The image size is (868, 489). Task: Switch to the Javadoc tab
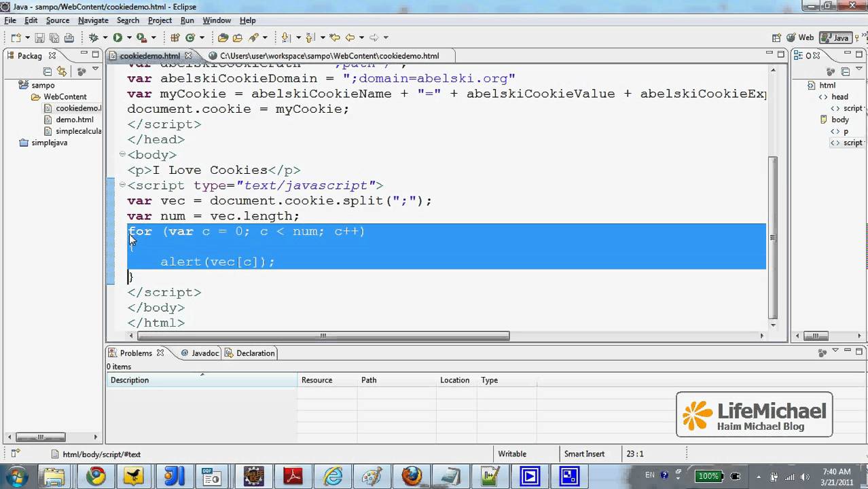click(x=200, y=353)
